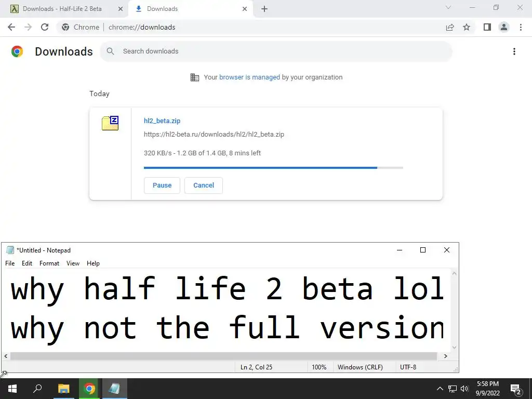This screenshot has width=532, height=399.
Task: Click 'UTF-8' encoding in status bar
Action: coord(408,367)
